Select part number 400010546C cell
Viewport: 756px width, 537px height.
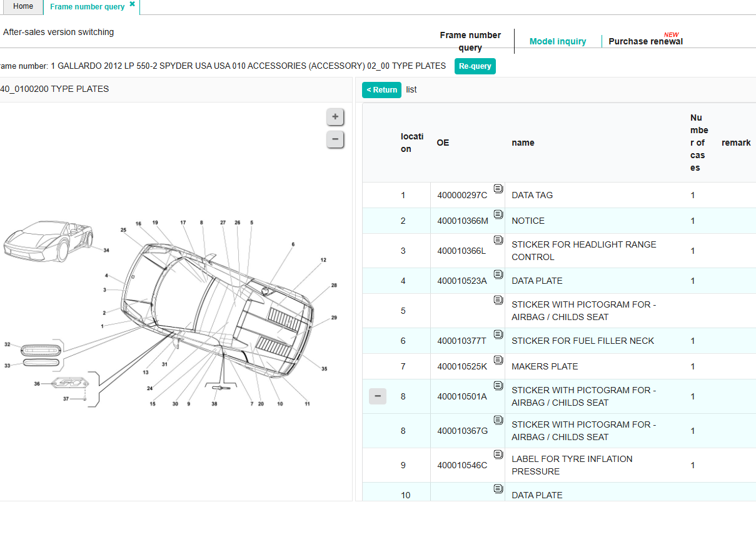pyautogui.click(x=461, y=466)
